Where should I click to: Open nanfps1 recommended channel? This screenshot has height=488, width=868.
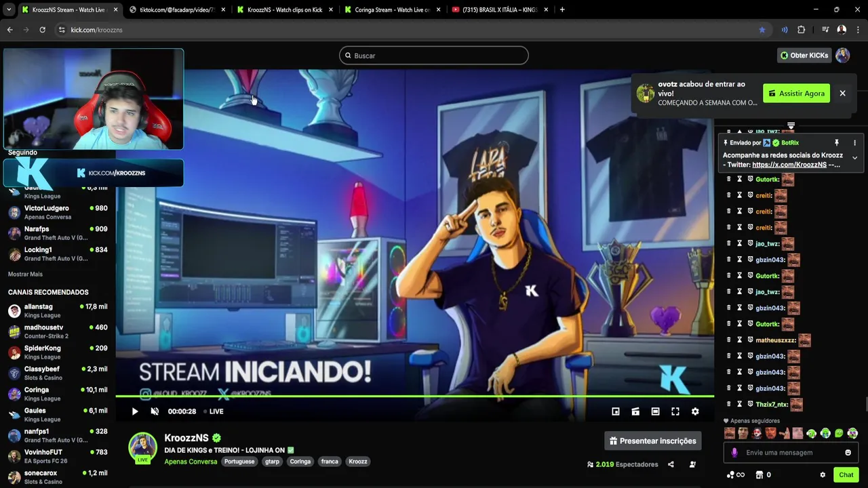[58, 436]
